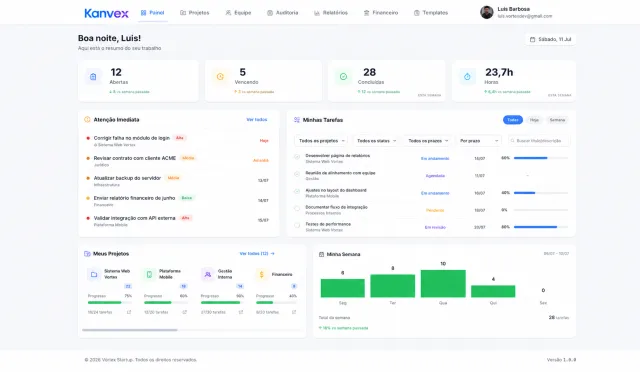Click the Minhas Tarefas header icon
This screenshot has width=640, height=372.
pyautogui.click(x=297, y=120)
